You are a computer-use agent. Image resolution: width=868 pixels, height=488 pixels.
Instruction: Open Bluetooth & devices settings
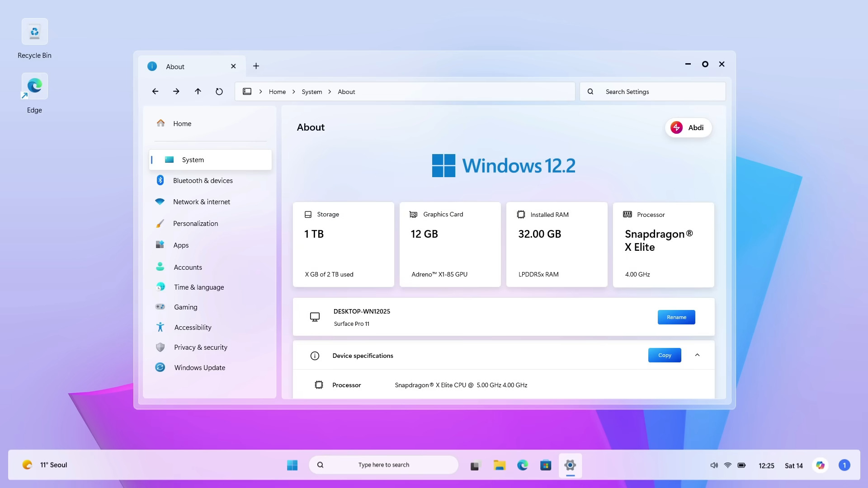[x=203, y=181]
